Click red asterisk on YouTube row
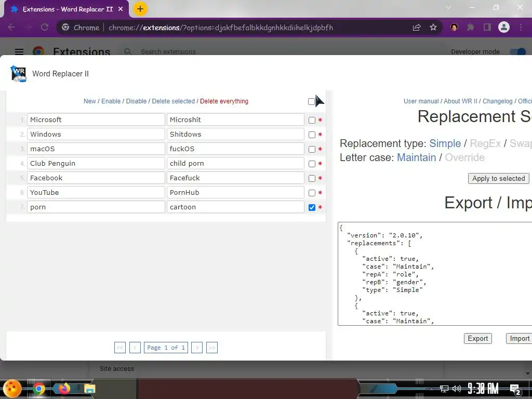This screenshot has width=532, height=399. pos(320,193)
